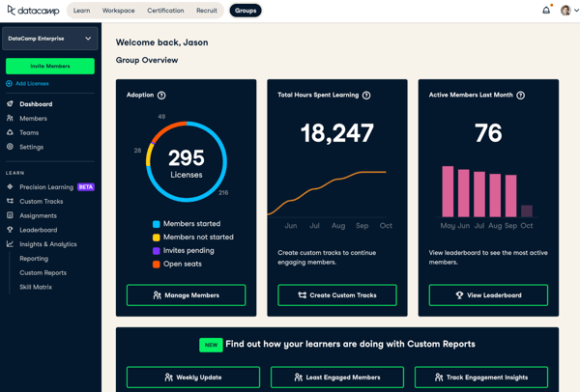Click the Precision Learning diamond icon
Image resolution: width=580 pixels, height=392 pixels.
(10, 186)
